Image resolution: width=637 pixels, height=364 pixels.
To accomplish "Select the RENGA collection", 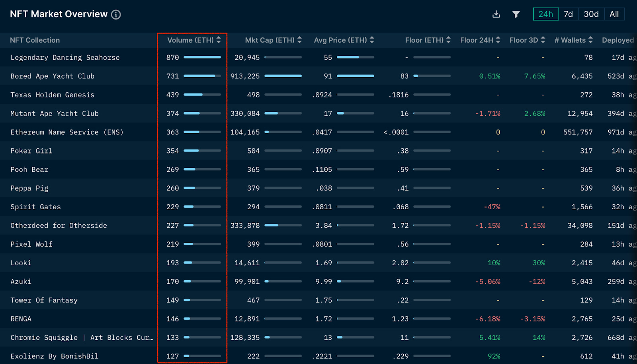I will [21, 319].
